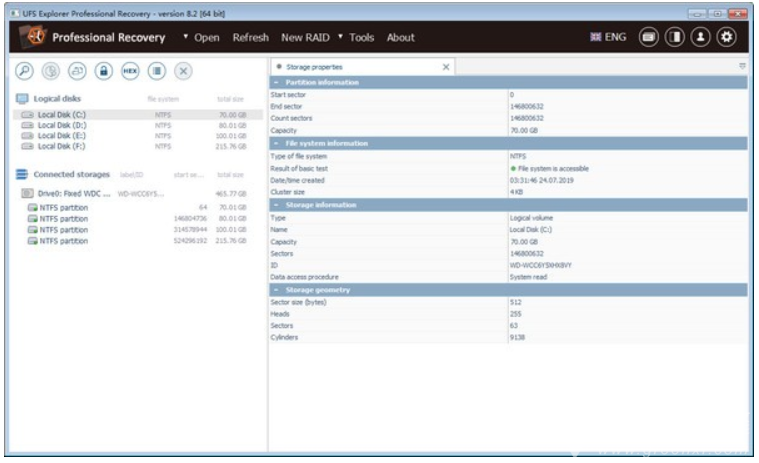Select Local Disk (E:) in logical disks
The width and height of the screenshot is (759, 463).
pyautogui.click(x=138, y=136)
